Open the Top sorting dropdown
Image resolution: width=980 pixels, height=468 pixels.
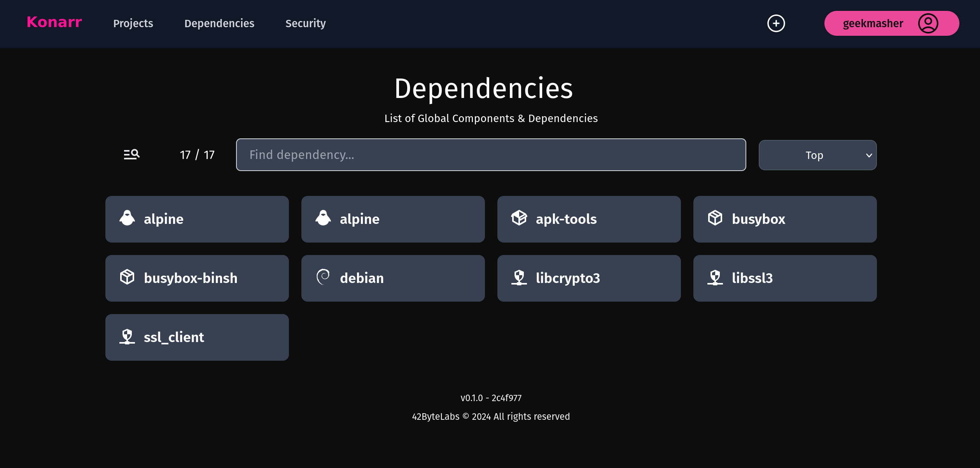tap(817, 155)
